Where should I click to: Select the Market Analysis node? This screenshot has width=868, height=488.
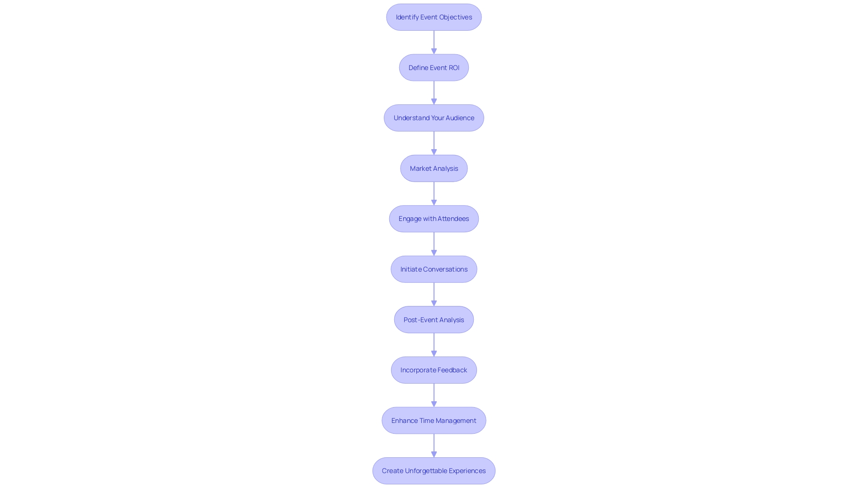(434, 168)
